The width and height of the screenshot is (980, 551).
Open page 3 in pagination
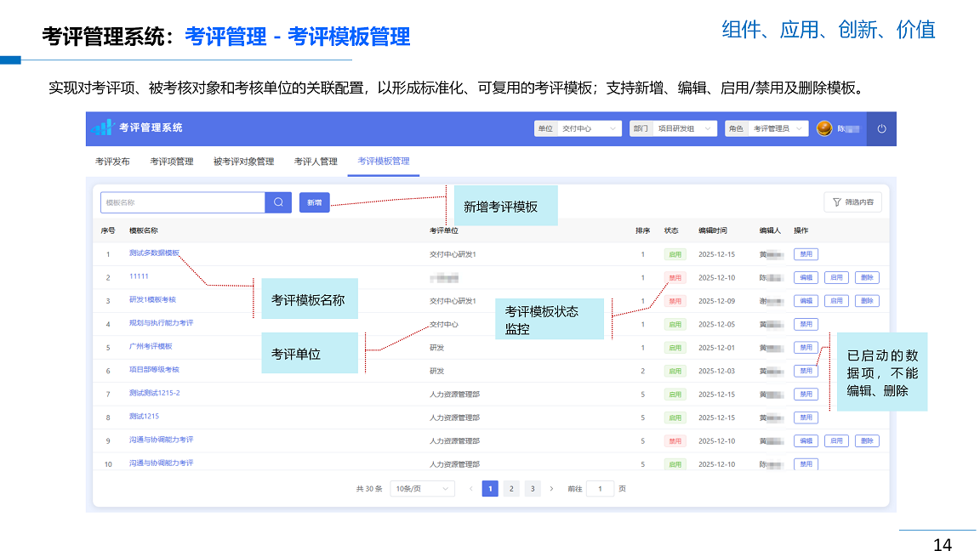532,489
